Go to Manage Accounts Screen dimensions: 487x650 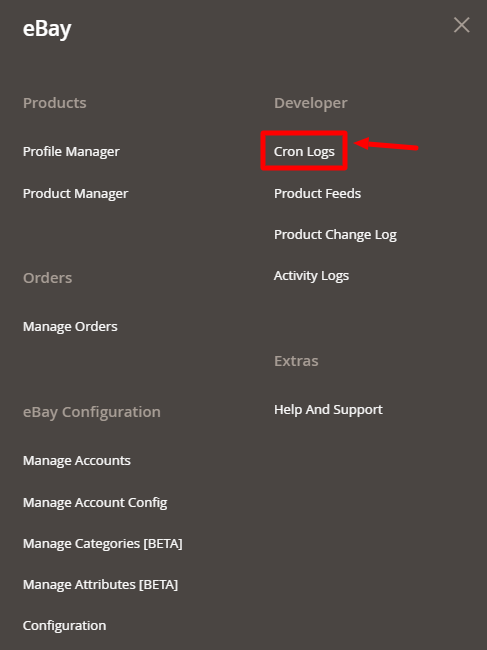[x=77, y=461]
